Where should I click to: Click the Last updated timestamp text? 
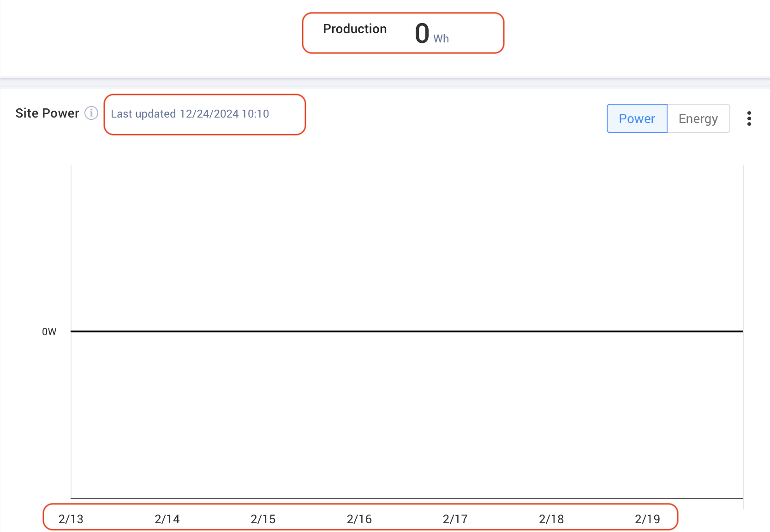coord(190,114)
